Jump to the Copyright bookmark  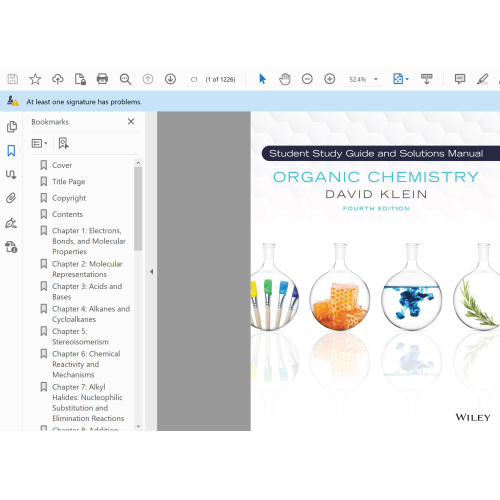[69, 198]
